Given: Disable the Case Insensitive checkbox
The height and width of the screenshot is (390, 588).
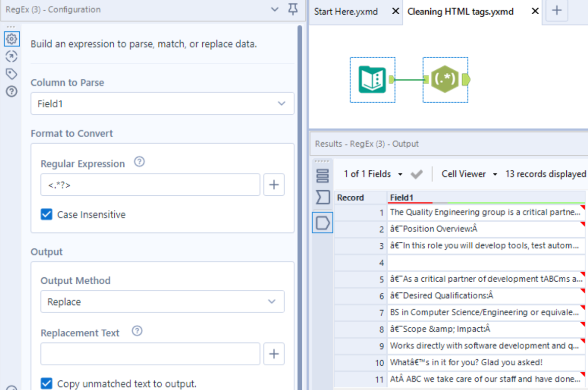Looking at the screenshot, I should click(x=46, y=214).
